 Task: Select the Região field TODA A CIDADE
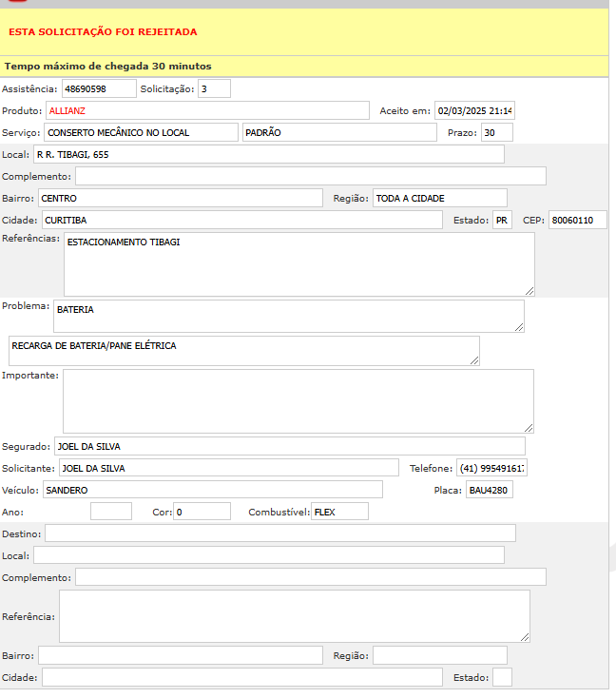coord(439,198)
